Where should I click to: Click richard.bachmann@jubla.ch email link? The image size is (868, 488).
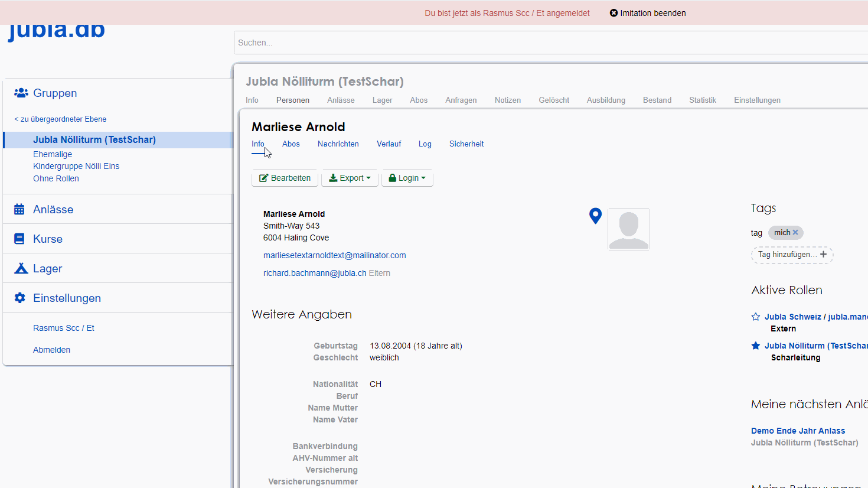point(315,273)
